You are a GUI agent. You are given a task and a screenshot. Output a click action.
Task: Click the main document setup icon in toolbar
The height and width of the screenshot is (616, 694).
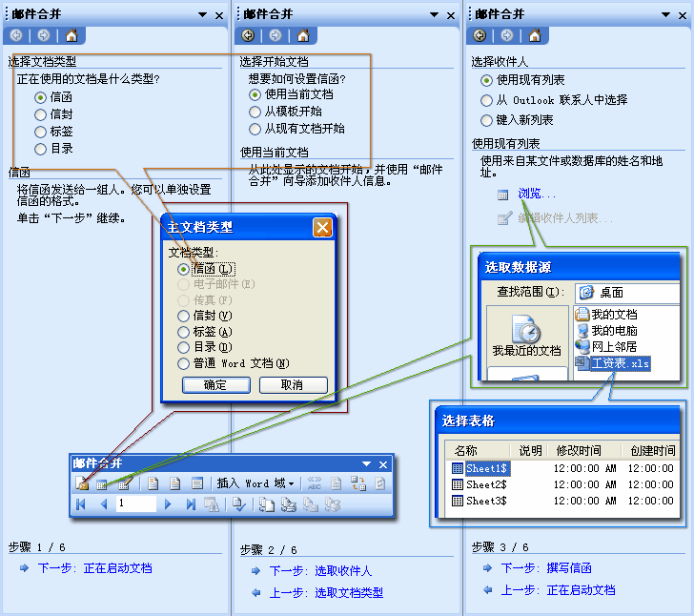coord(83,483)
